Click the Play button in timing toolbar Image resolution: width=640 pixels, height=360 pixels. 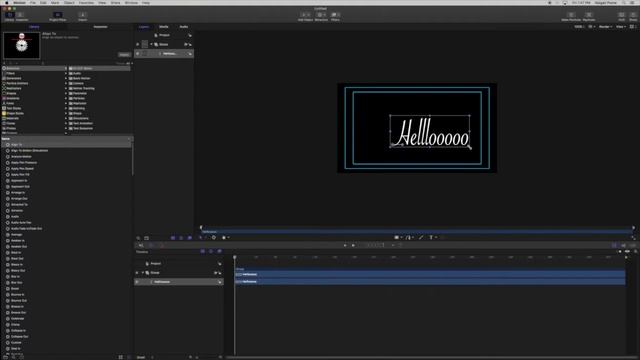pyautogui.click(x=353, y=245)
